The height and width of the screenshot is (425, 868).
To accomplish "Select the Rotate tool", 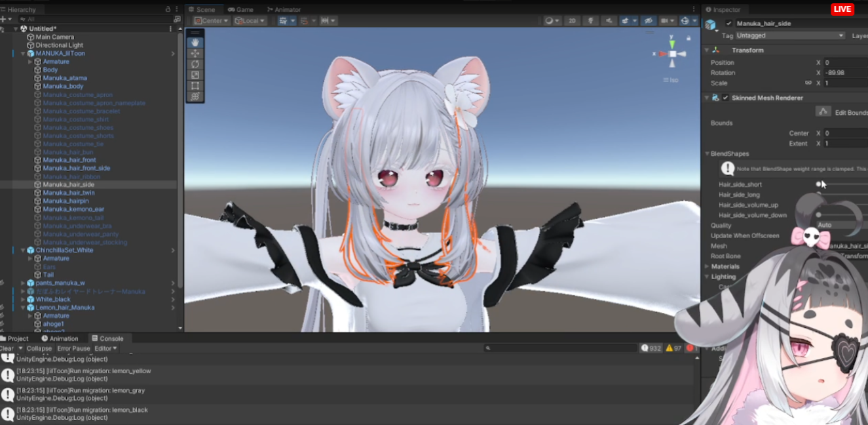I will click(x=195, y=64).
